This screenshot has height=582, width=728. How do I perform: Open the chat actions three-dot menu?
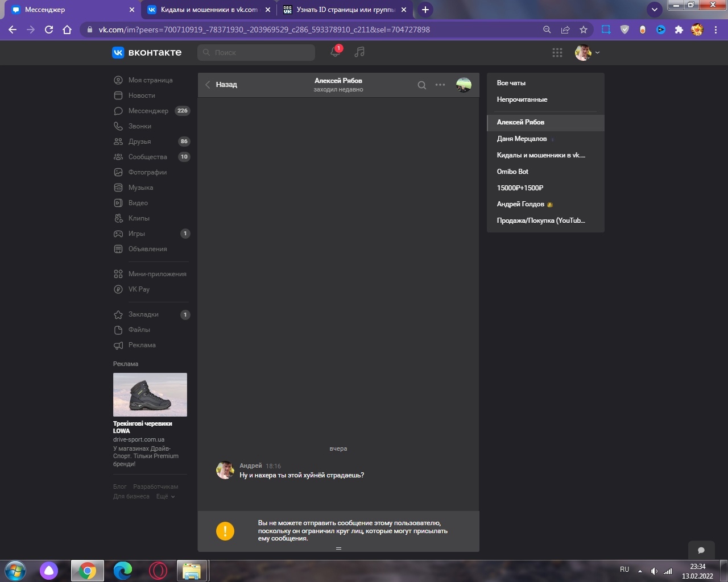(440, 85)
